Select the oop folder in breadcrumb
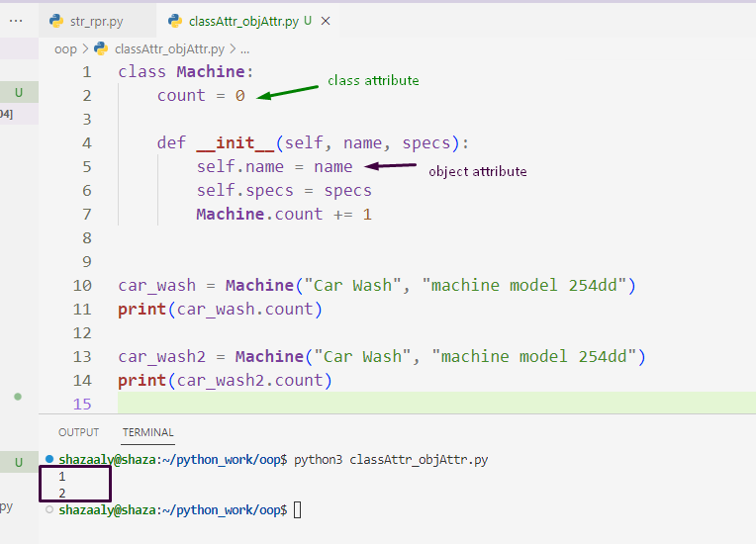Viewport: 756px width, 544px height. [x=65, y=49]
